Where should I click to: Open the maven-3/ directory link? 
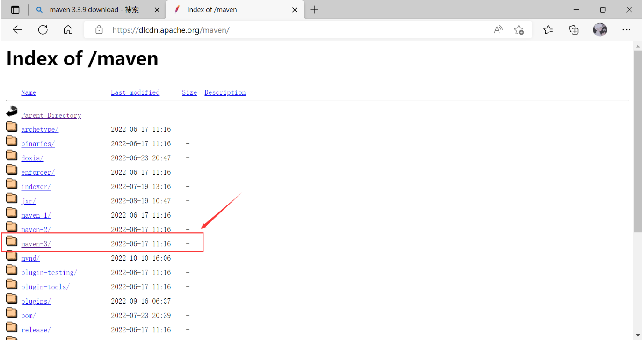(36, 244)
